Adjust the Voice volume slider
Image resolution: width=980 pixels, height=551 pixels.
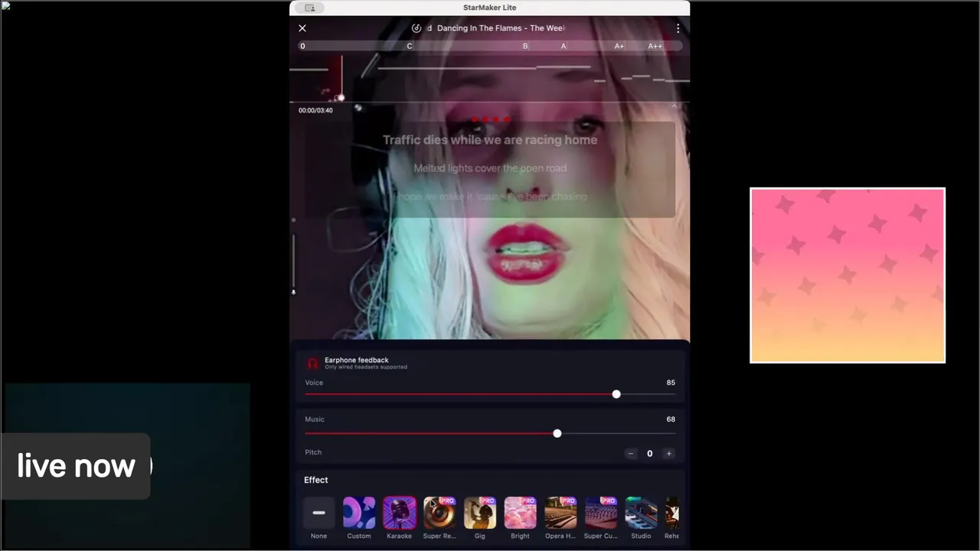click(490, 394)
